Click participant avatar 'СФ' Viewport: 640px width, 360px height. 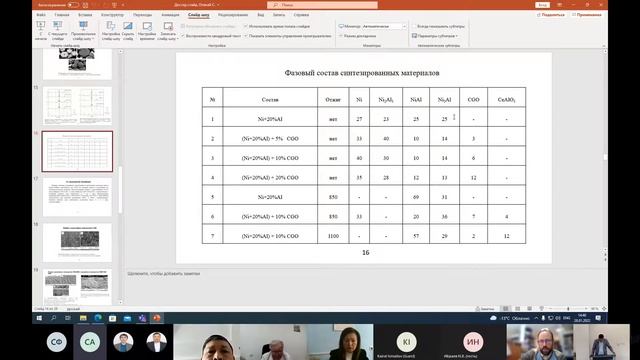tap(57, 342)
